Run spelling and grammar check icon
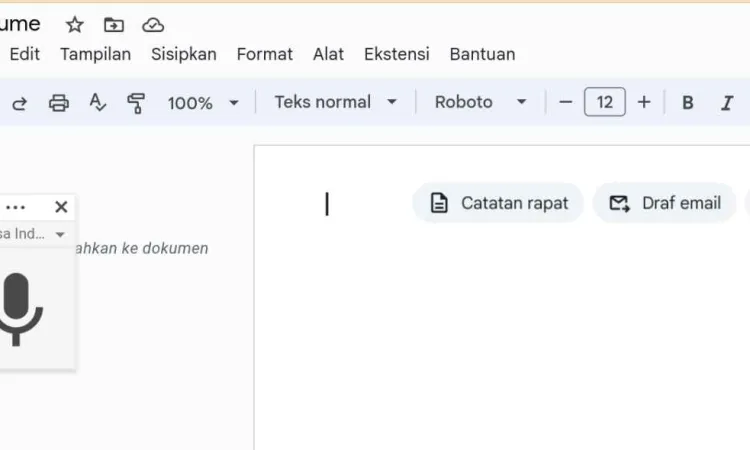This screenshot has width=750, height=450. coord(98,103)
